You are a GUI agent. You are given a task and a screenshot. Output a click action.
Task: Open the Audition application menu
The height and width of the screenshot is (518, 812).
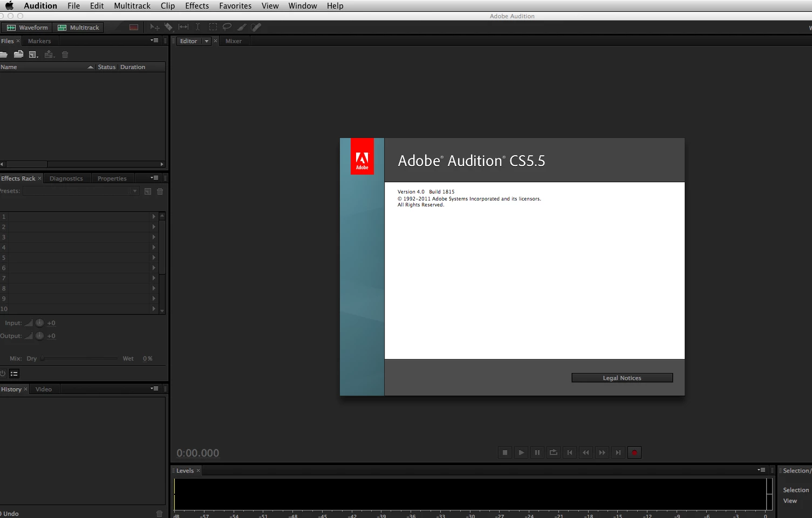[x=40, y=6]
